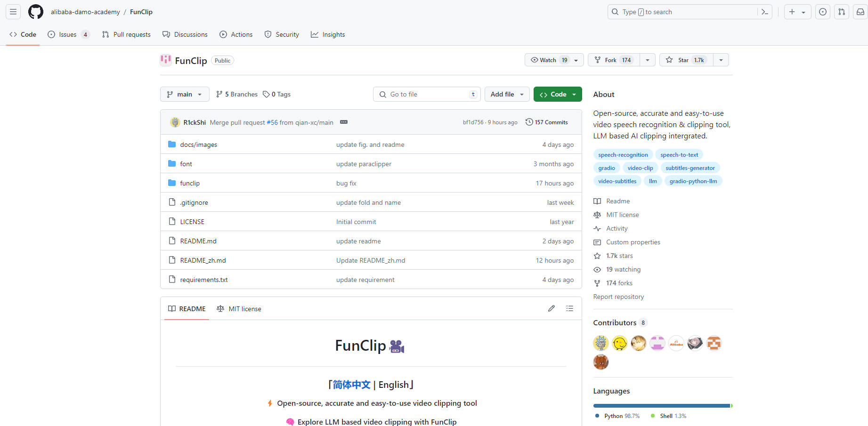Open the GitHub home page via the Octocat logo
The height and width of the screenshot is (426, 868).
point(35,11)
